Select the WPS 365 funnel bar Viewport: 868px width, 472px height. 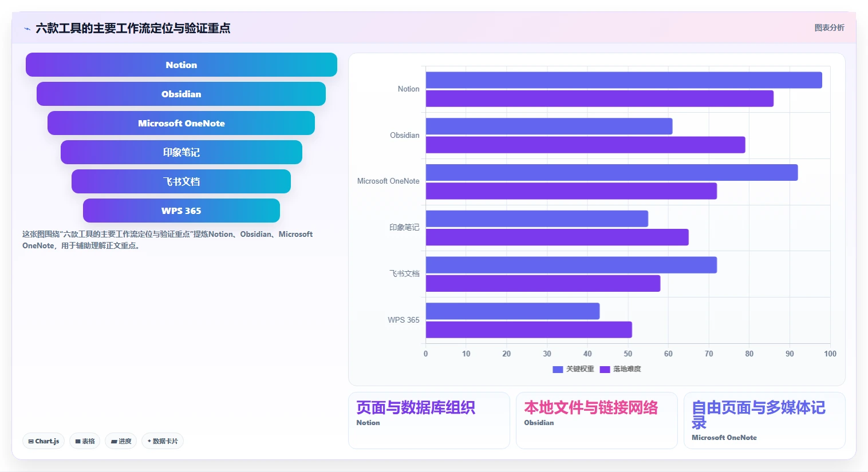pos(182,211)
